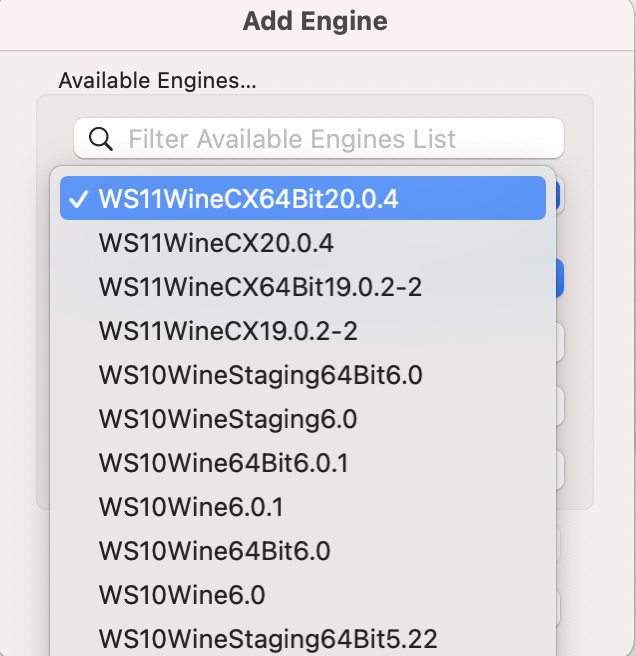Choose WS10WineStaging64Bit5.22 engine

[303, 638]
